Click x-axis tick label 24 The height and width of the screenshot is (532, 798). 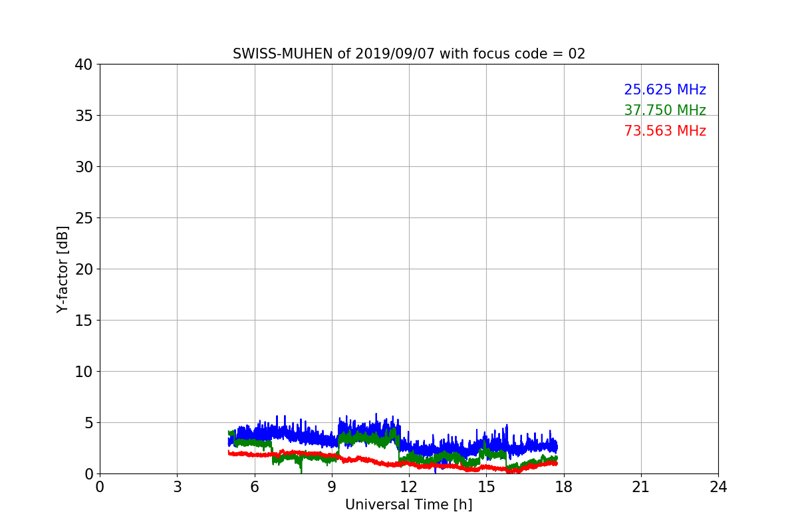pyautogui.click(x=718, y=487)
